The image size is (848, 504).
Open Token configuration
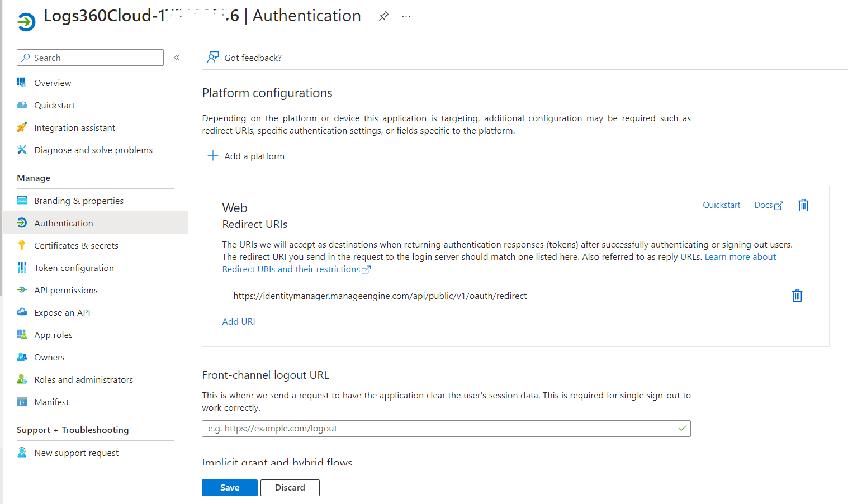pyautogui.click(x=74, y=268)
